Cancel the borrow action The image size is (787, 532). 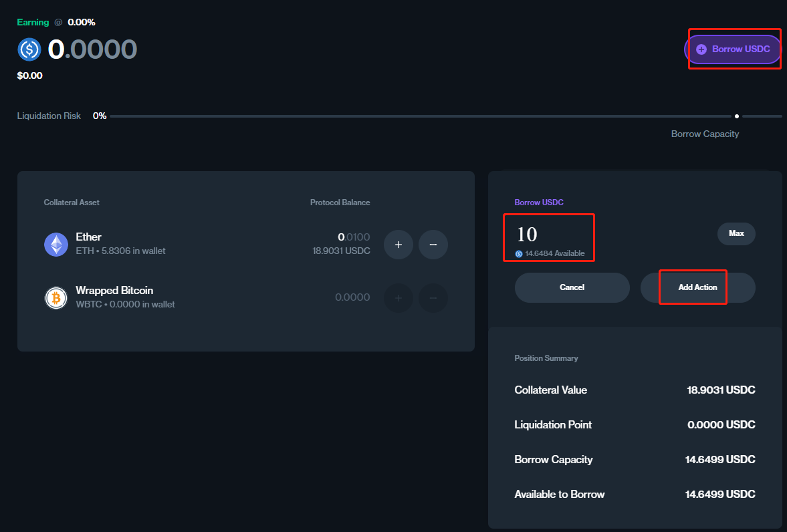tap(572, 287)
